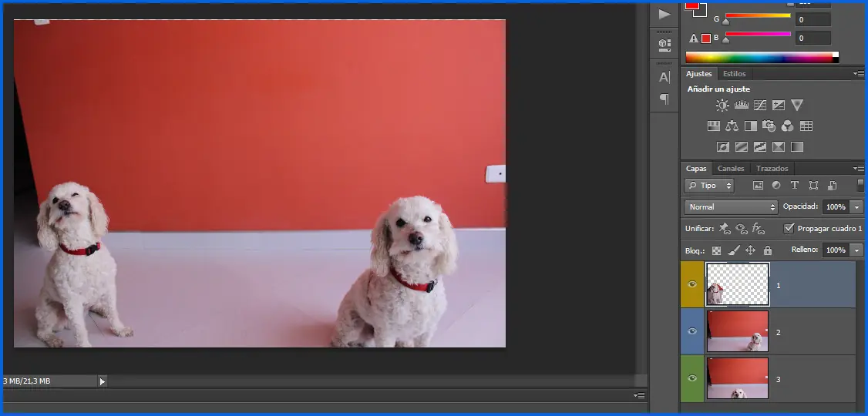This screenshot has width=868, height=416.
Task: Open the Actions panel play icon
Action: coord(664,15)
